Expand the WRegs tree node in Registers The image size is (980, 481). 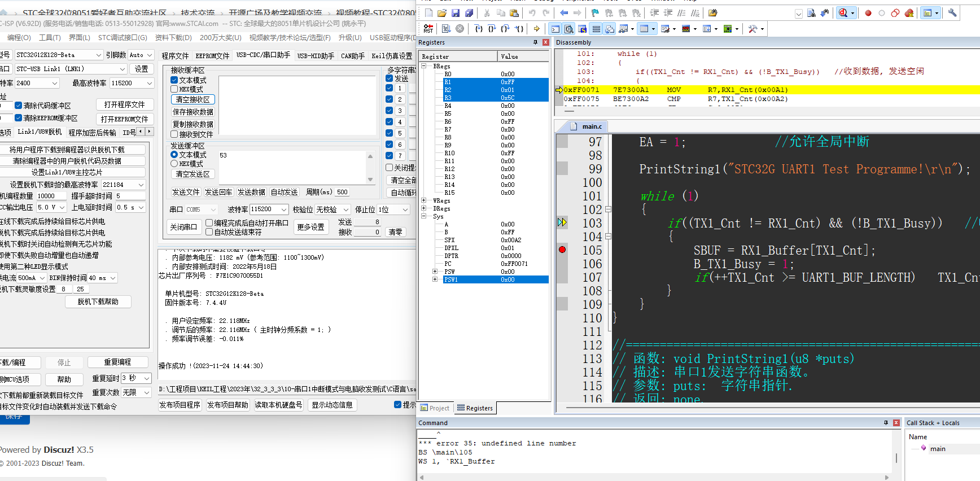coord(423,200)
